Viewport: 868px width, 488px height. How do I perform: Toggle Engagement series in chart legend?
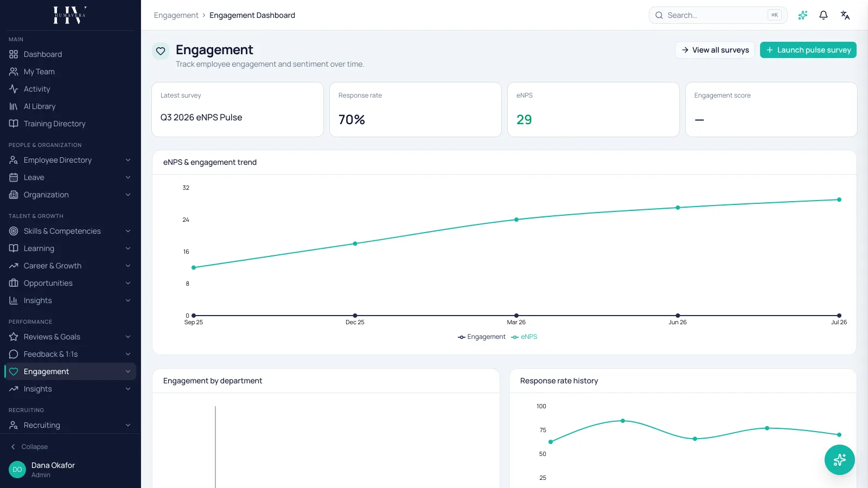click(482, 337)
